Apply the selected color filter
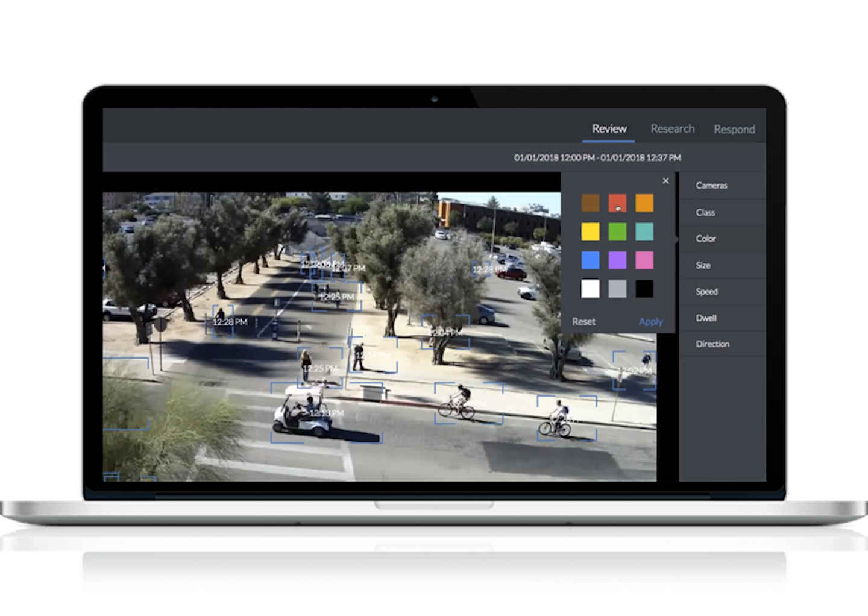The width and height of the screenshot is (868, 616). [x=650, y=321]
